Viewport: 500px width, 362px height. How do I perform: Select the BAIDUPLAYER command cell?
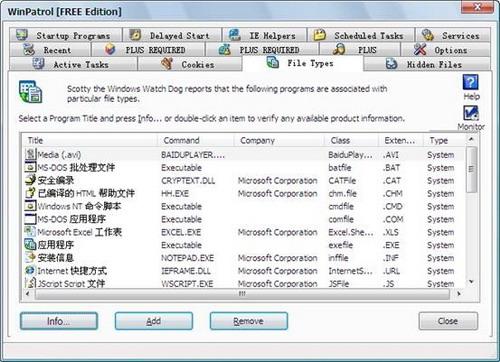(x=193, y=155)
